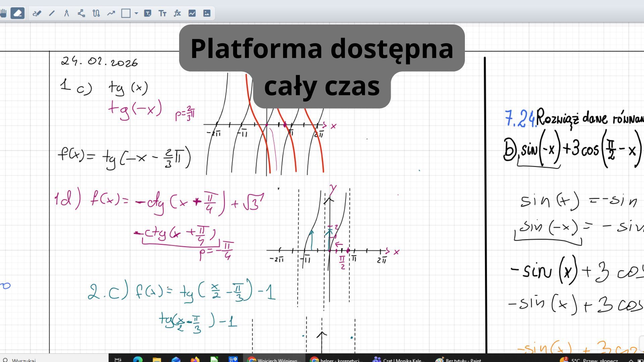The image size is (644, 362).
Task: Select the hand pan tool
Action: tap(3, 13)
